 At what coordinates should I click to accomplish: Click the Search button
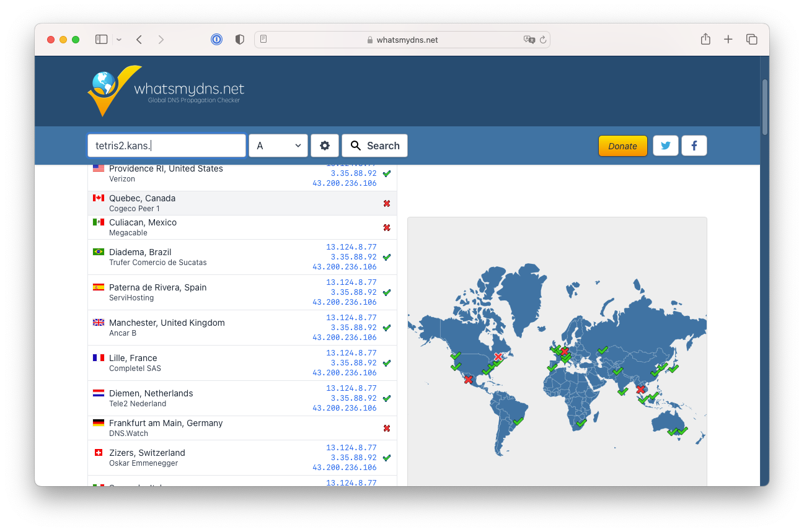374,146
